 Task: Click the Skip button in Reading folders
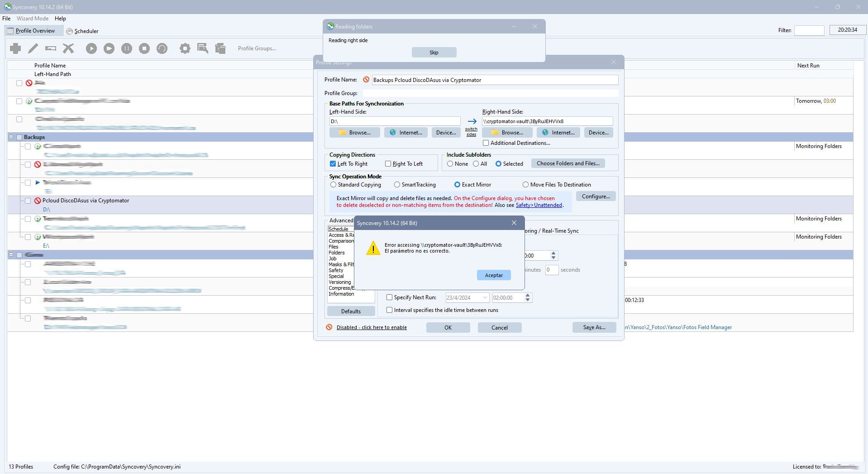434,53
